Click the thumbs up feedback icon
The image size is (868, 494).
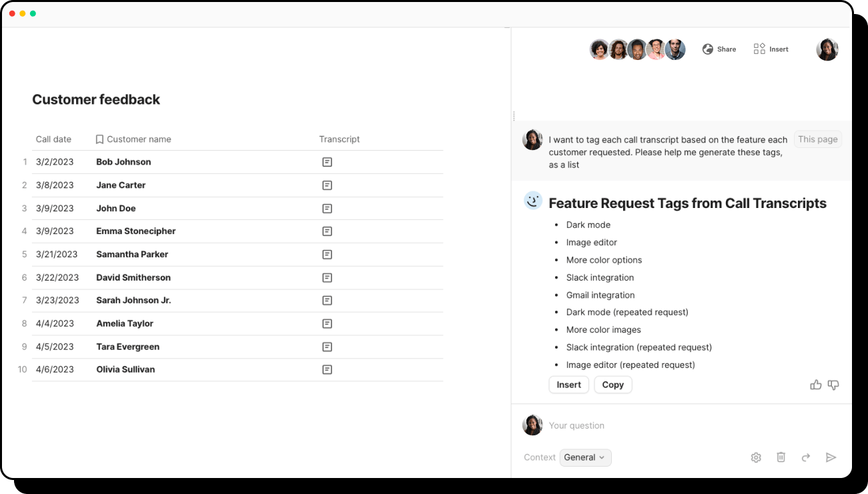pyautogui.click(x=815, y=385)
